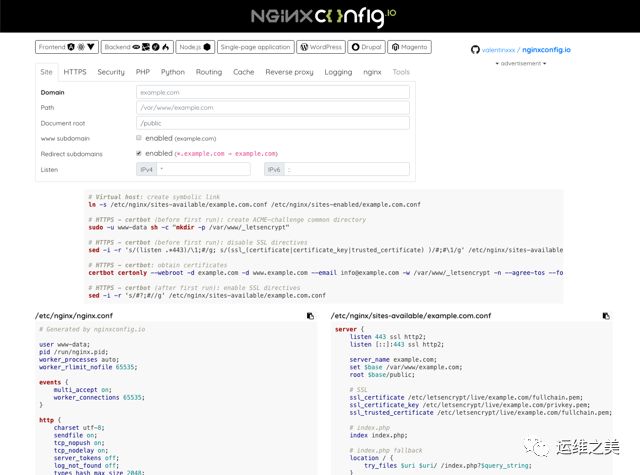Select the Drupal preset

[366, 47]
